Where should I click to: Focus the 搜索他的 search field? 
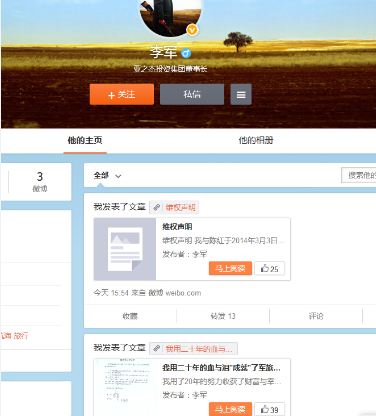(359, 175)
